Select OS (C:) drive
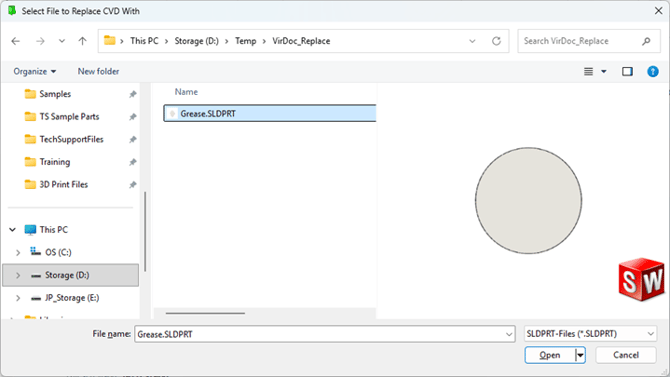670x377 pixels. click(58, 253)
